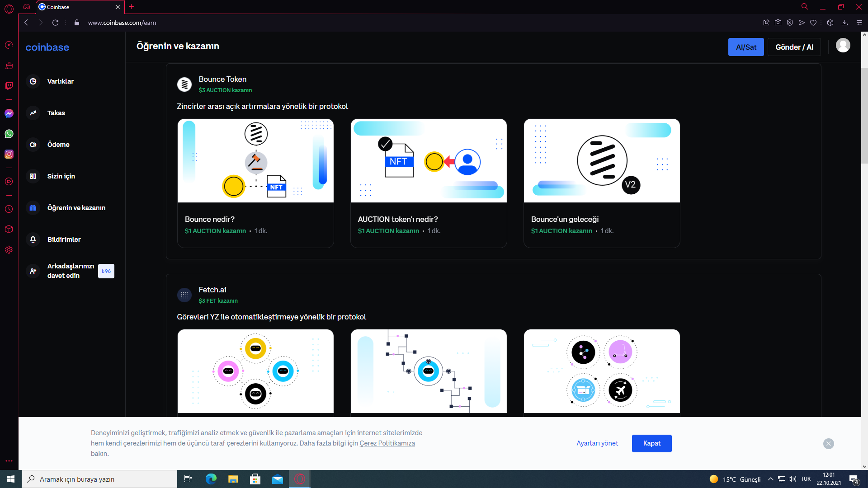Click the heart bookmark icon in the toolbar
Viewport: 868px width, 488px height.
click(x=813, y=23)
